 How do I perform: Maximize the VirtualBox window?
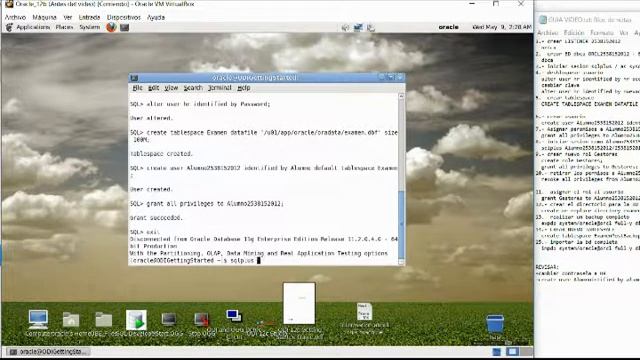(x=496, y=4)
